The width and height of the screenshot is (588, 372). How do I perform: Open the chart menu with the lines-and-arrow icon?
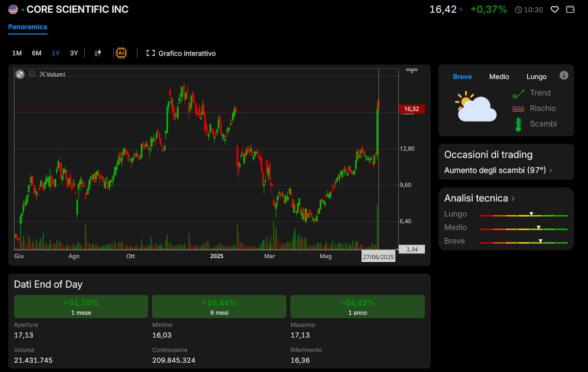412,71
